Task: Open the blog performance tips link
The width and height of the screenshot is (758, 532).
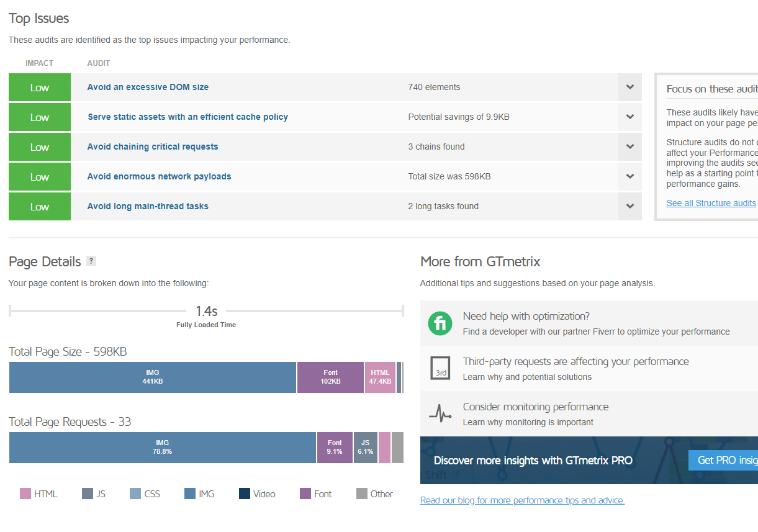Action: 522,500
